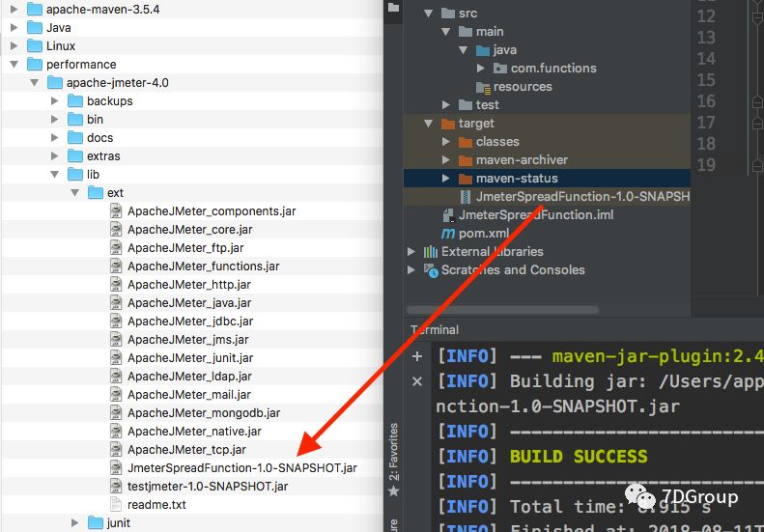Expand the com.functions package
Image resolution: width=764 pixels, height=532 pixels.
480,69
